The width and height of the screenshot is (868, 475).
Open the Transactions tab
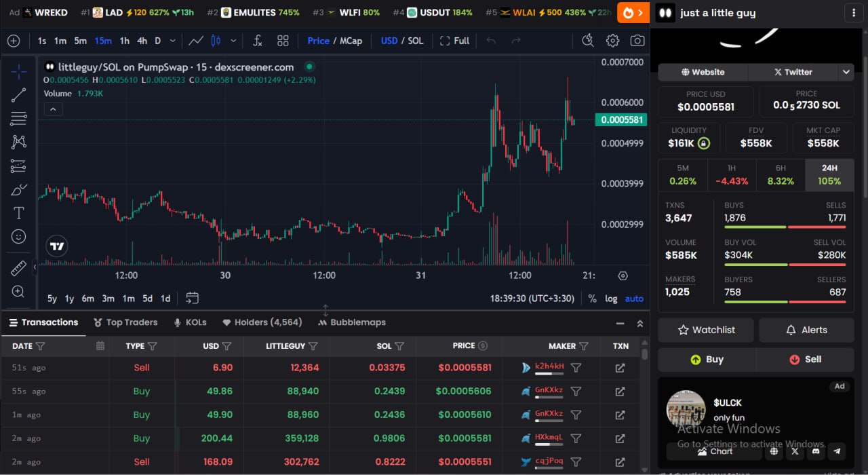[x=43, y=322]
